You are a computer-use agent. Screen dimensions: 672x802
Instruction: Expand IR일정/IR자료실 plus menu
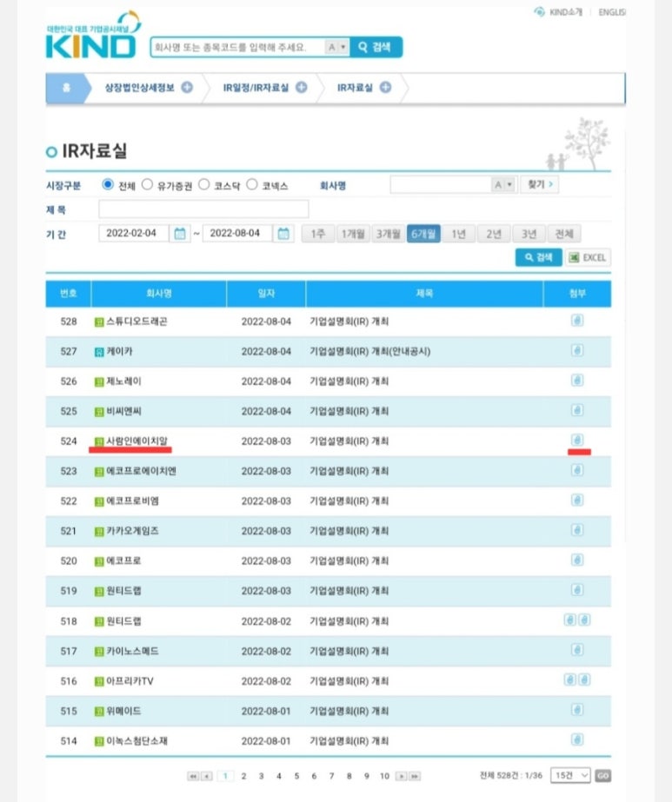[x=302, y=88]
